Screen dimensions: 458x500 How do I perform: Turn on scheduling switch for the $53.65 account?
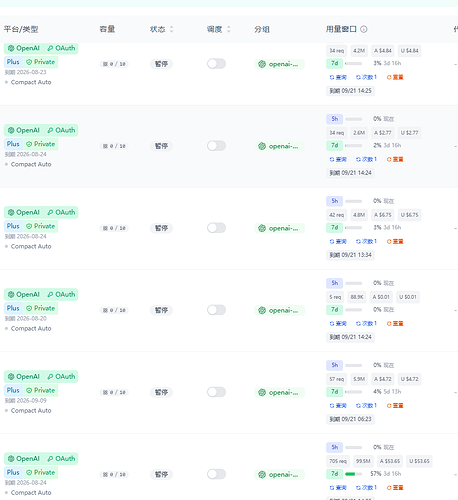(x=216, y=474)
